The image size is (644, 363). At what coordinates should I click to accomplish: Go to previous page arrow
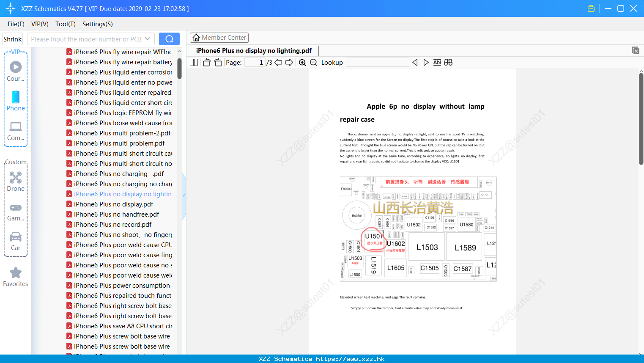click(x=278, y=63)
